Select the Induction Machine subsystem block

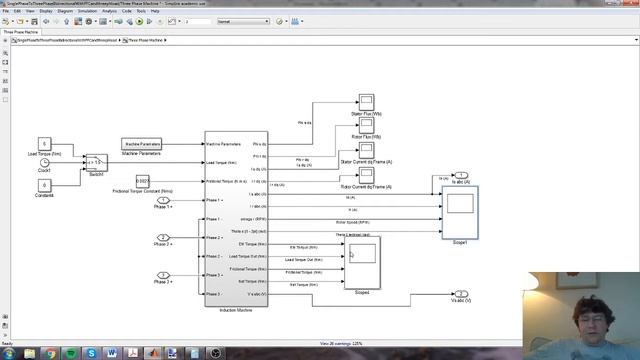pos(236,219)
